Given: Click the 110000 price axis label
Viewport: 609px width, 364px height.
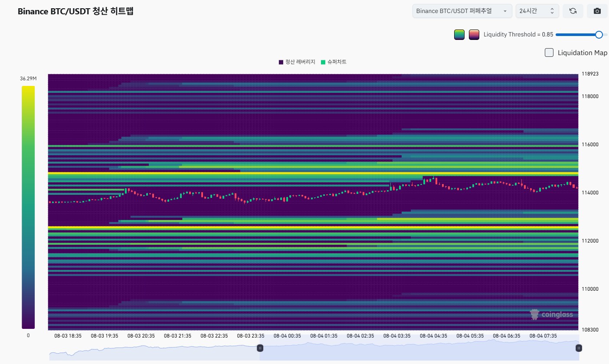Looking at the screenshot, I should click(x=590, y=289).
